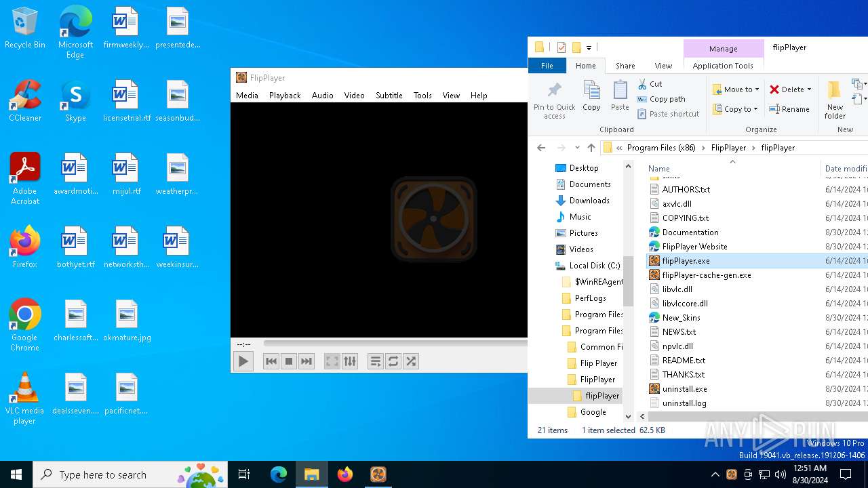Open the Quick Access Toolbar customize dropdown
Image resolution: width=868 pixels, height=488 pixels.
pos(589,47)
